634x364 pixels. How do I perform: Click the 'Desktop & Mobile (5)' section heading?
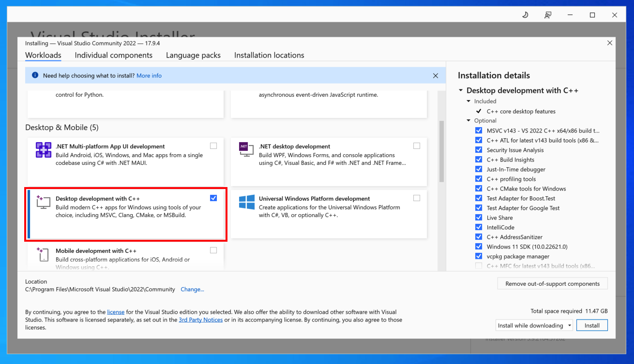click(x=62, y=128)
